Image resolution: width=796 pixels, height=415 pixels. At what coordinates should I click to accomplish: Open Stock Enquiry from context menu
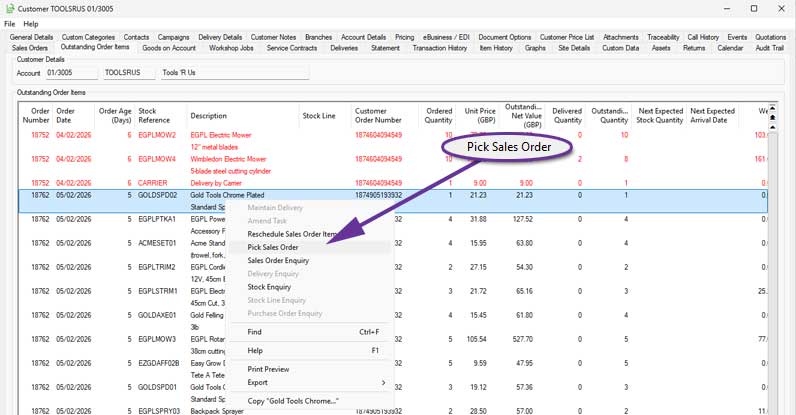coord(269,287)
